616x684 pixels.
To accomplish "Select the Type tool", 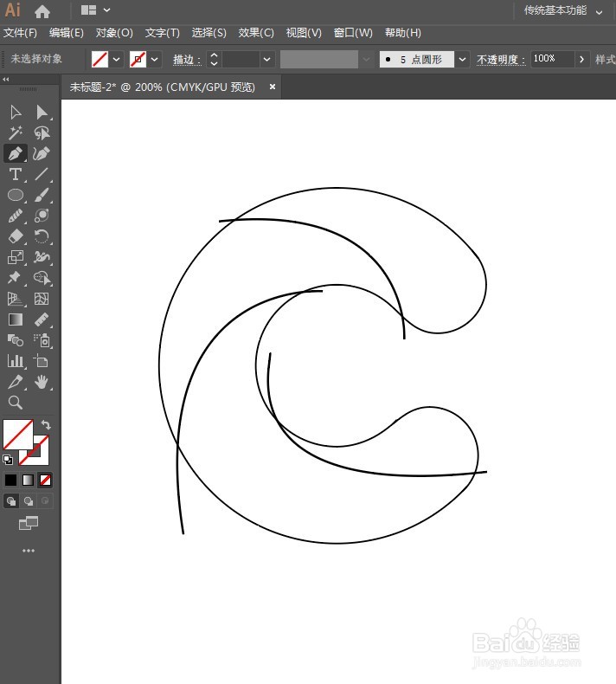I will point(16,174).
